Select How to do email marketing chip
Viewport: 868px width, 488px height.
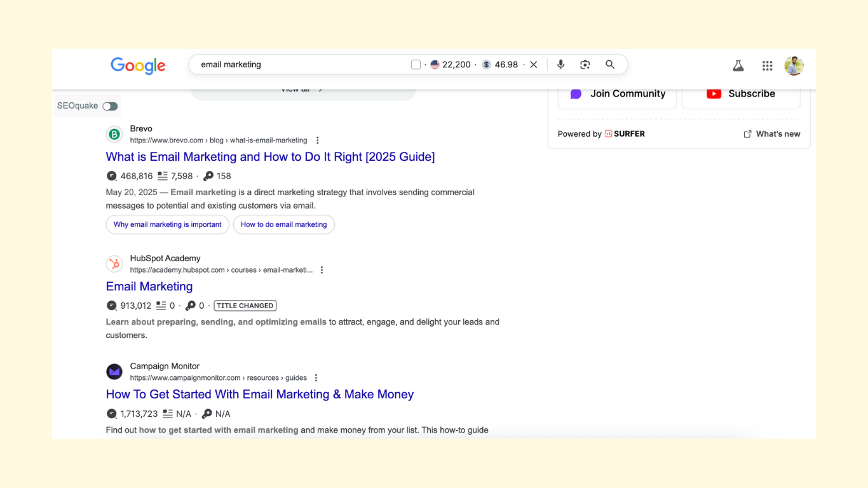click(x=283, y=224)
